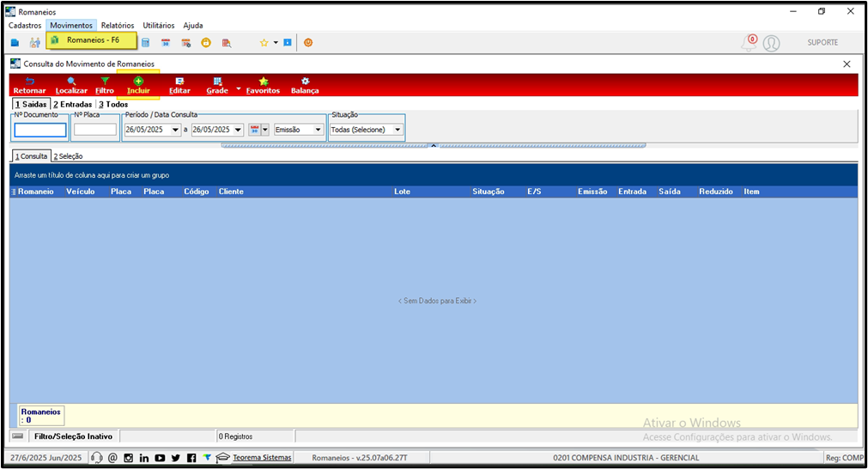868x469 pixels.
Task: Click the yellow star favorites icon
Action: 264,43
